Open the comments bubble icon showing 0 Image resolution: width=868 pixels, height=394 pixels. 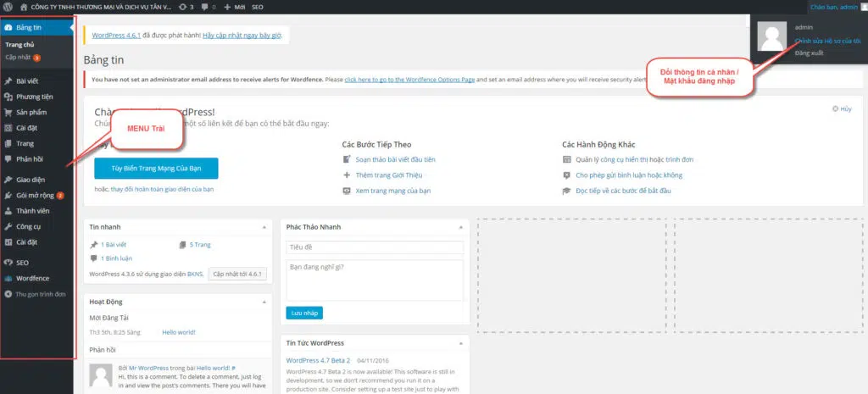[209, 7]
